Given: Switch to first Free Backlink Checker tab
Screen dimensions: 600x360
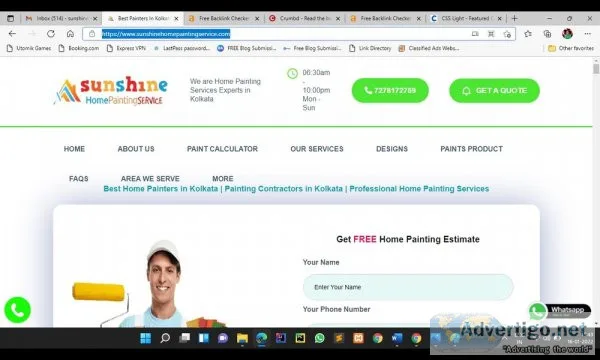Looking at the screenshot, I should (x=223, y=18).
